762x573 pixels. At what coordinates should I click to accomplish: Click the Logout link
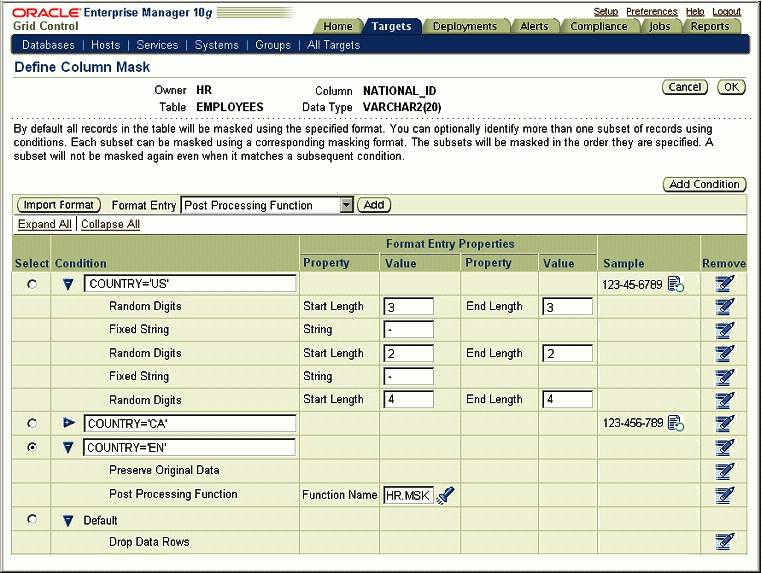tap(727, 12)
